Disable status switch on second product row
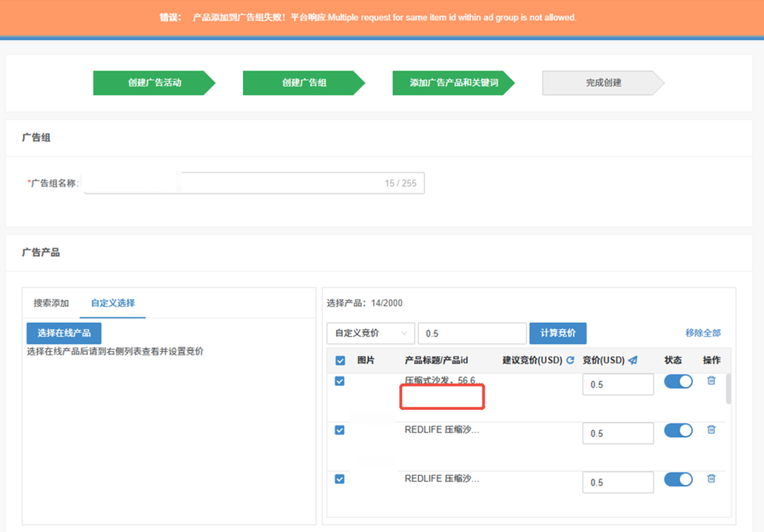 coord(678,430)
